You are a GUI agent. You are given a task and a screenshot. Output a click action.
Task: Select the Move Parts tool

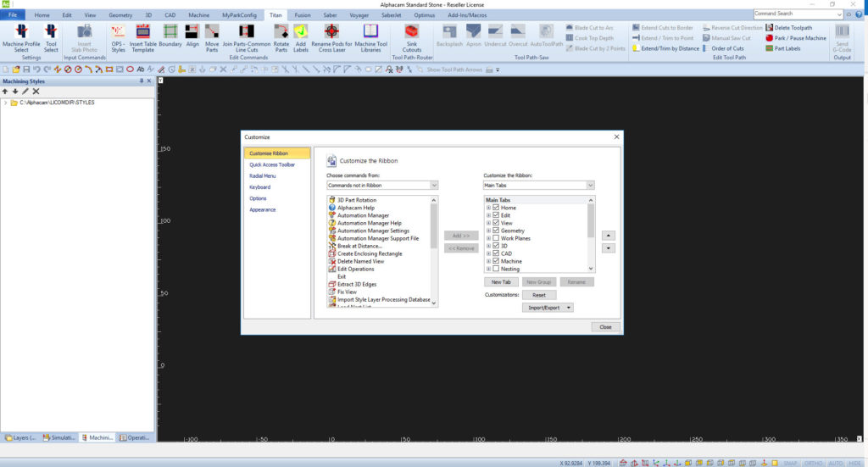pyautogui.click(x=212, y=38)
